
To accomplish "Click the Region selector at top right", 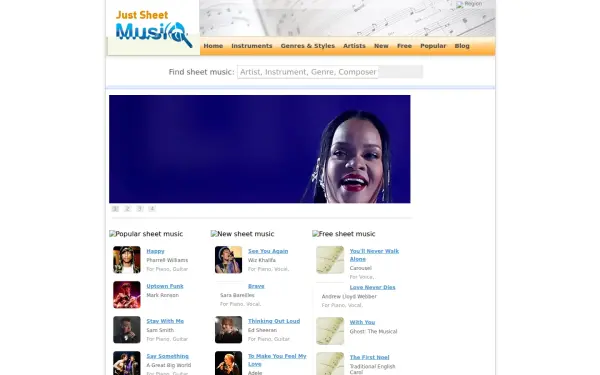I will click(469, 4).
